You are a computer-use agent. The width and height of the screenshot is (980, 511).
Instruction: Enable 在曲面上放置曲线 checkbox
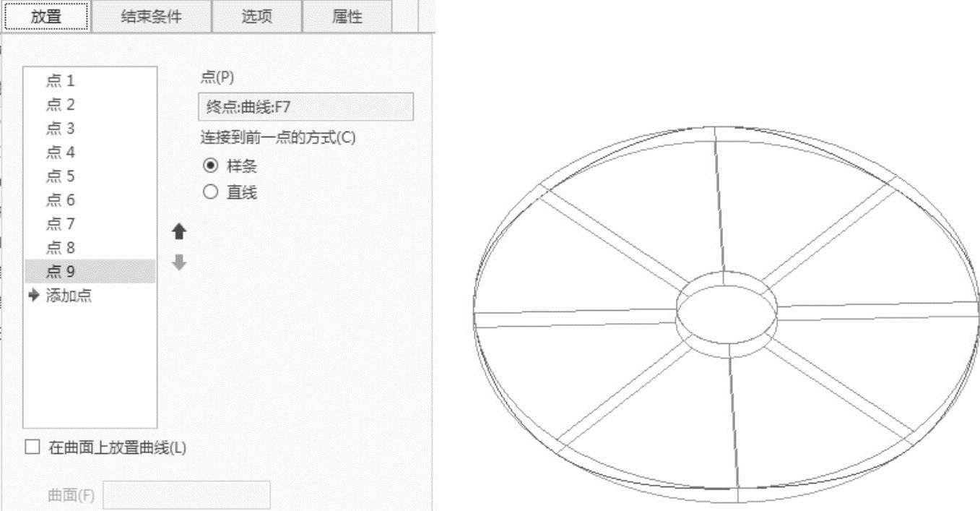pyautogui.click(x=32, y=447)
